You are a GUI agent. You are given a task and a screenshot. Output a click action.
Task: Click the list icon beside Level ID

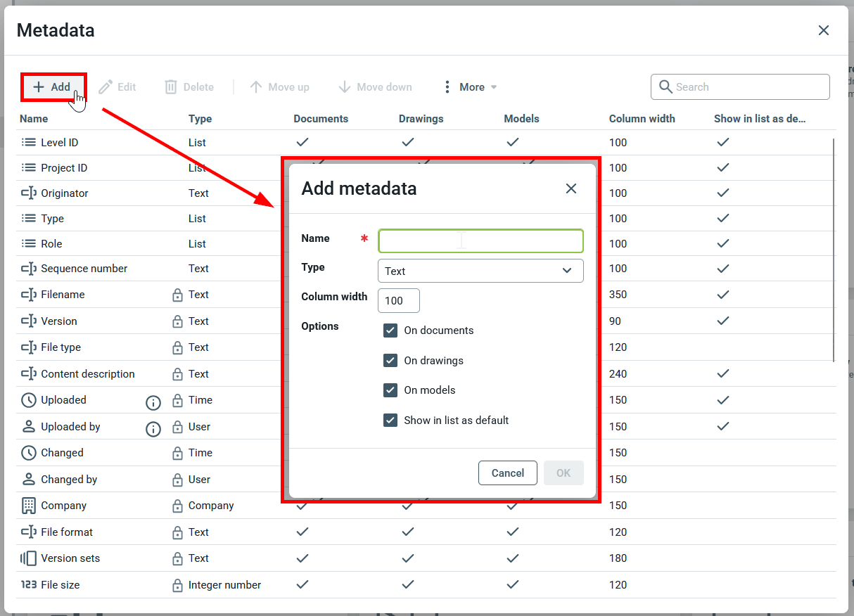(x=28, y=143)
